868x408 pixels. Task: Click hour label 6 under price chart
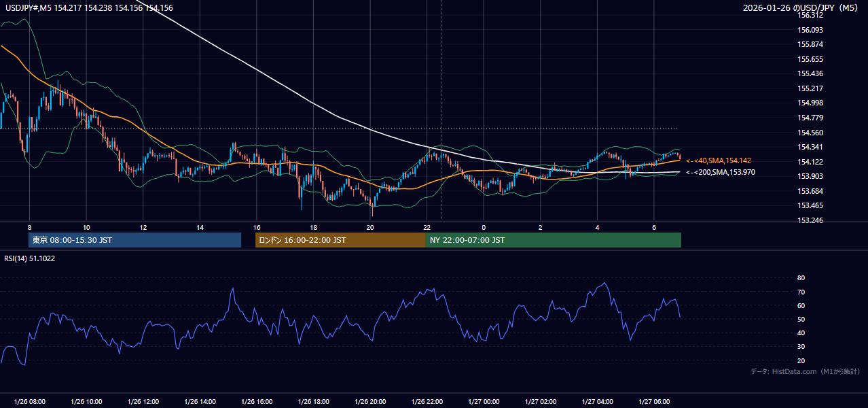point(653,227)
